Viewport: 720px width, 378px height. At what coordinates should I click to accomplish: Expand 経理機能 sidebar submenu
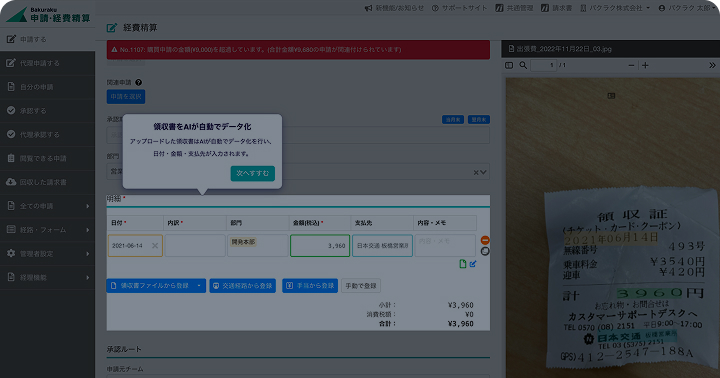47,277
